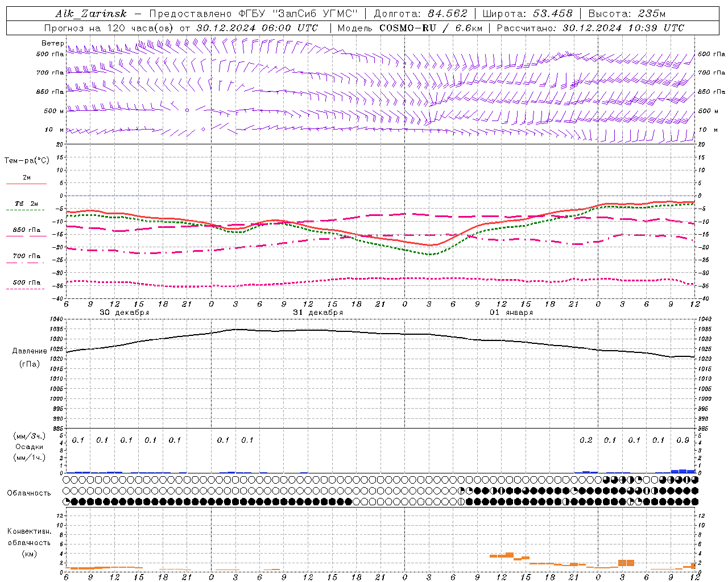Click the Давление pressure panel label

click(30, 351)
